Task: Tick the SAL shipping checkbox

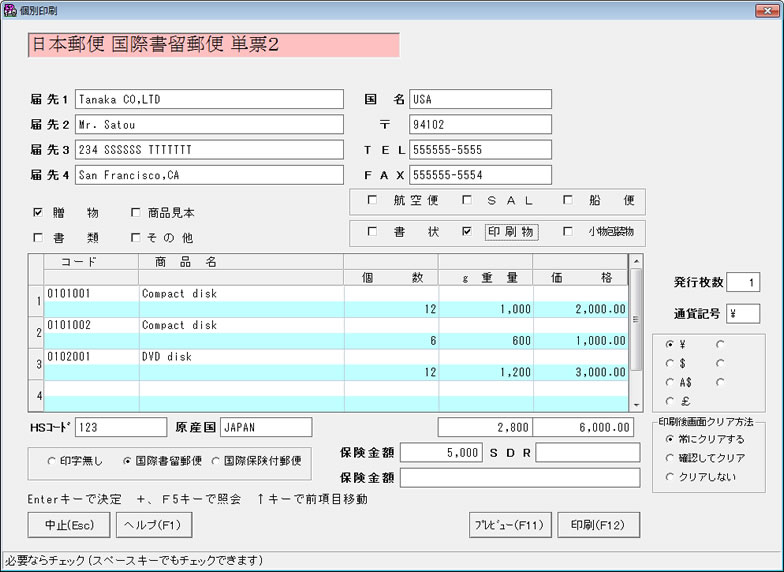Action: [x=467, y=201]
